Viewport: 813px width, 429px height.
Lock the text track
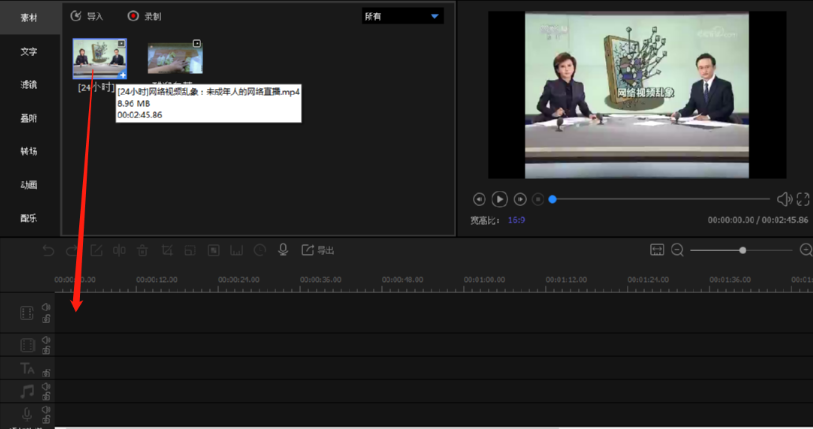(x=46, y=373)
